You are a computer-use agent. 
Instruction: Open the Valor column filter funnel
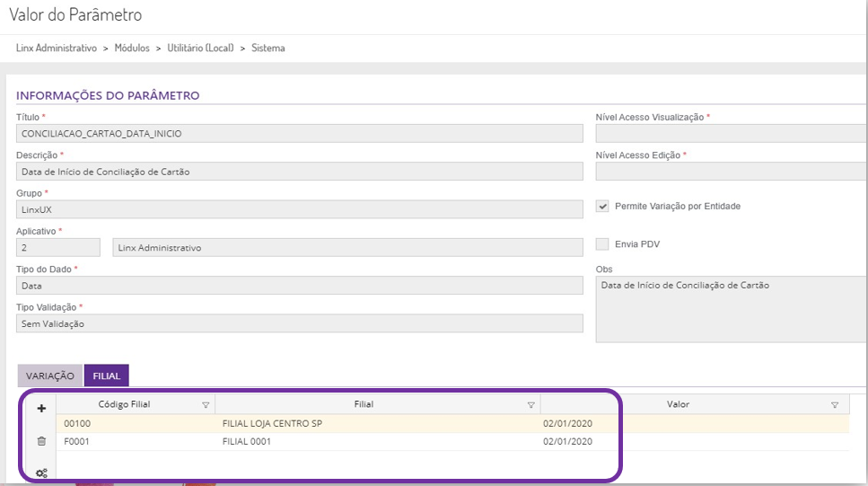[835, 405]
